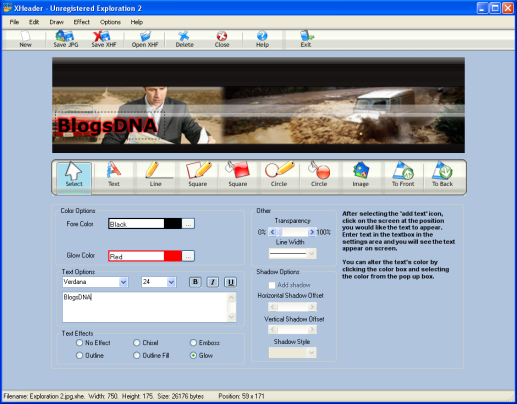The image size is (517, 404).
Task: Click the Save JPG toolbar icon
Action: coord(66,39)
